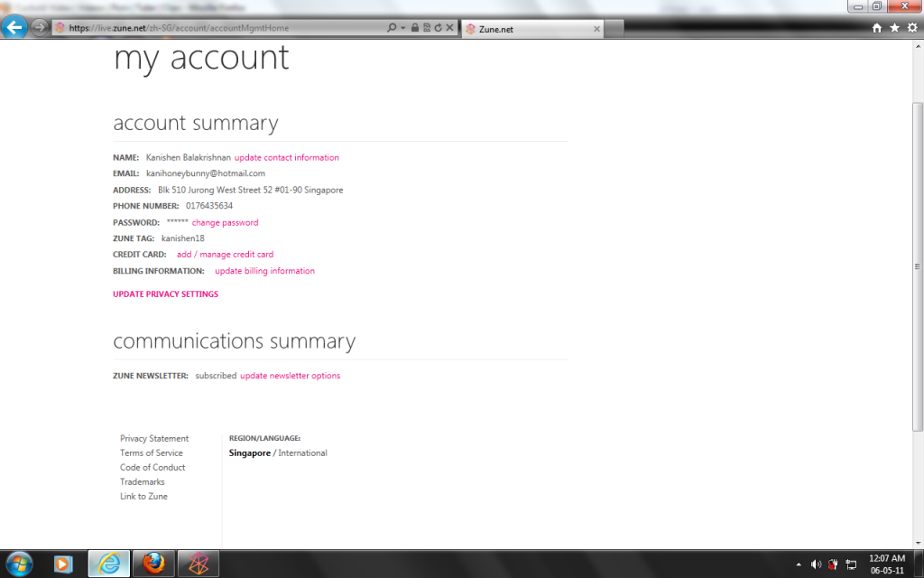
Task: Open the Tools gear icon
Action: (x=912, y=28)
